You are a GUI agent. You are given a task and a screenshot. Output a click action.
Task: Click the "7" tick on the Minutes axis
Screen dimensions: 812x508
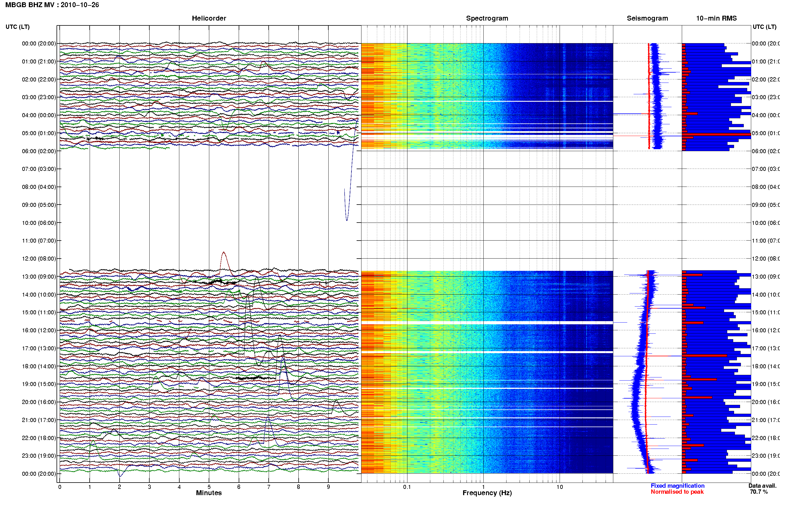[x=269, y=487]
